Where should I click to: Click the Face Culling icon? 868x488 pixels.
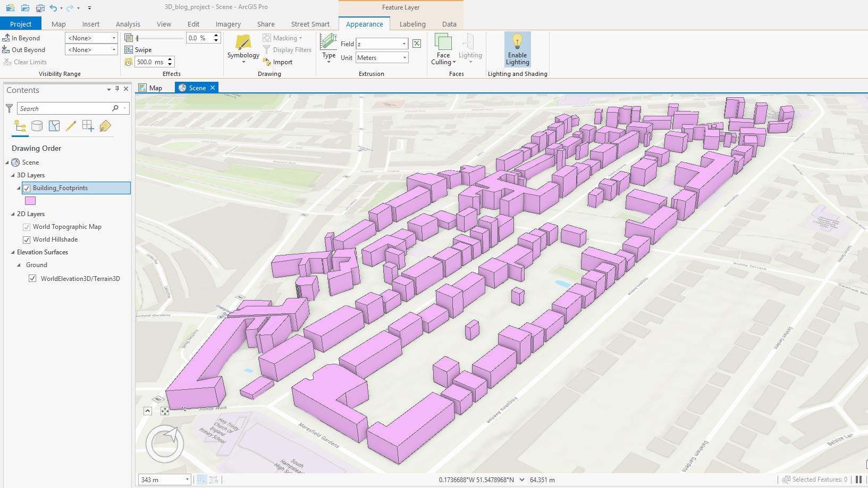click(443, 42)
